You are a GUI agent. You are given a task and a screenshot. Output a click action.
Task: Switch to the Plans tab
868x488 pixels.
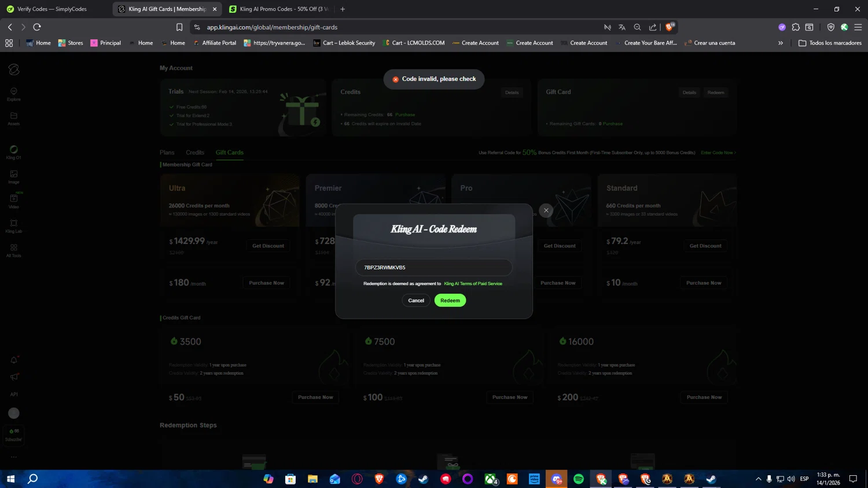click(167, 153)
